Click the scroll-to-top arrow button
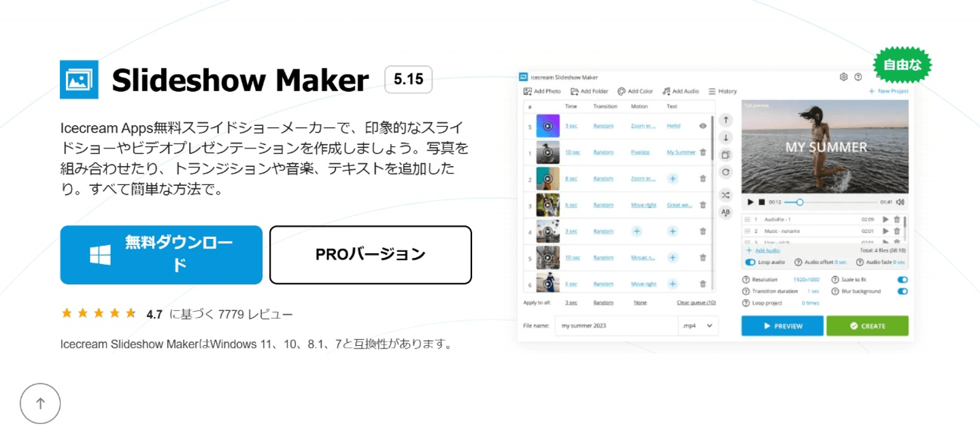 [40, 404]
